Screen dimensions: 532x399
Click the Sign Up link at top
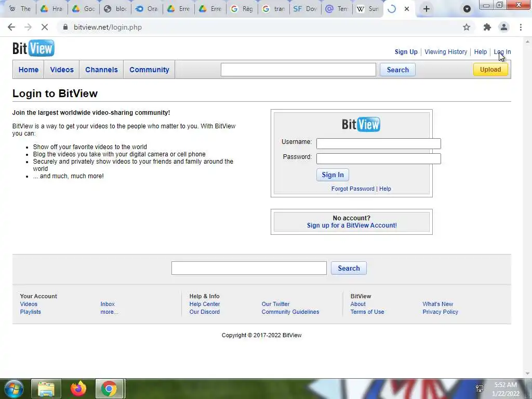(x=406, y=52)
